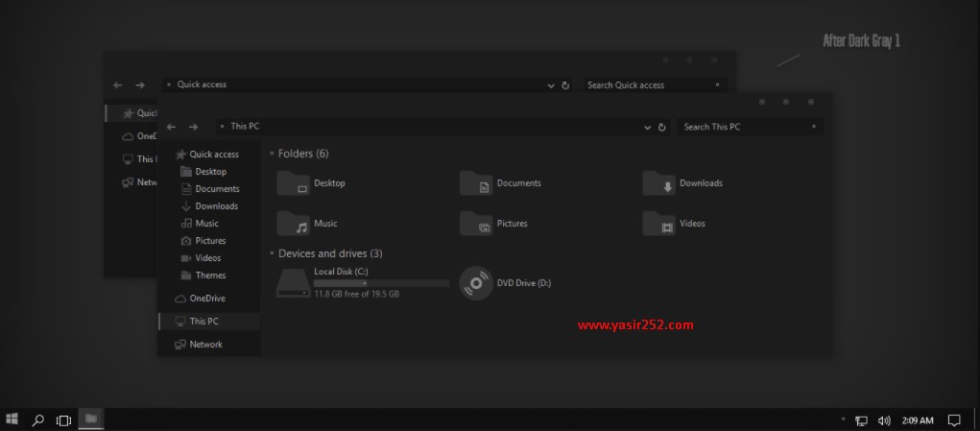The width and height of the screenshot is (980, 431).
Task: Expand the Quick access address bar dropdown
Action: tap(551, 85)
